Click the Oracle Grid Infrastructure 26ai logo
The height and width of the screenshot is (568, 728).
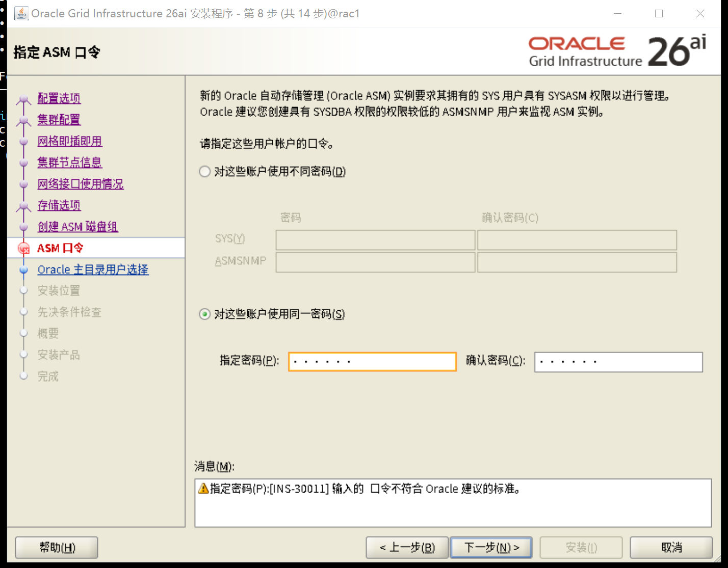[x=617, y=51]
